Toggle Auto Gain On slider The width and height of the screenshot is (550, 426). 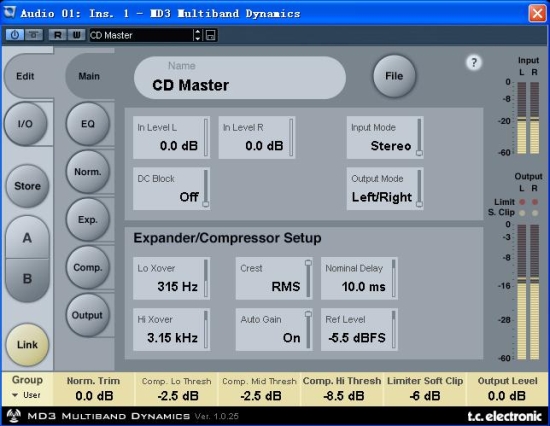coord(308,330)
